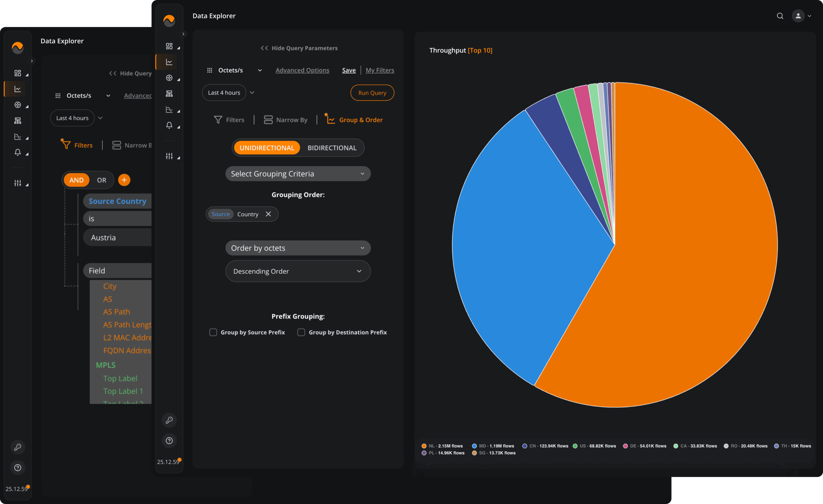Open Select Grouping Criteria dropdown
The image size is (823, 504).
[x=298, y=173]
